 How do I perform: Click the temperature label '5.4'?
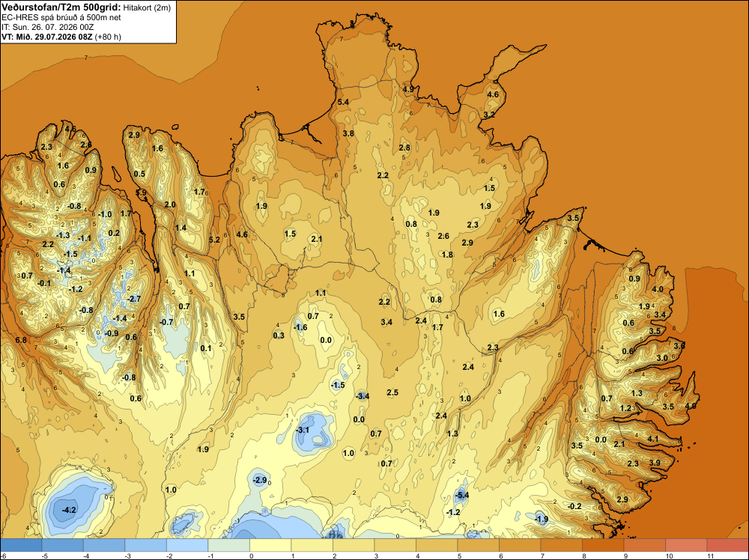pos(343,102)
